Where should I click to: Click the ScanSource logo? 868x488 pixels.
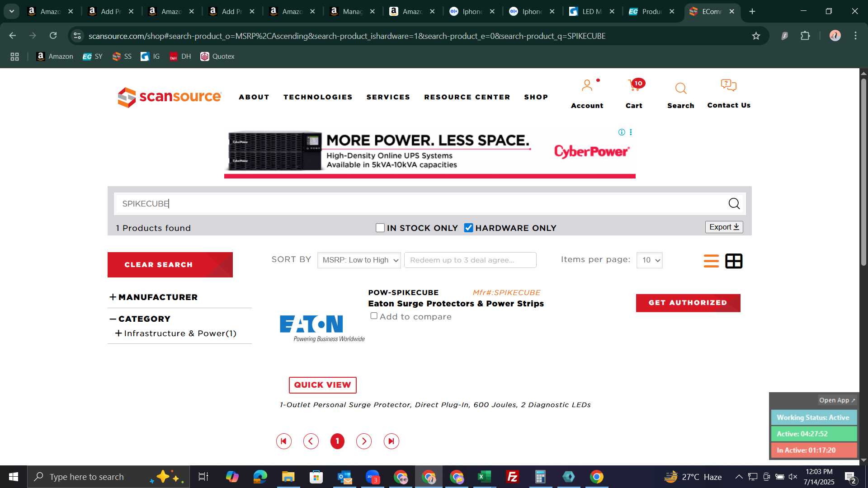[x=170, y=97]
